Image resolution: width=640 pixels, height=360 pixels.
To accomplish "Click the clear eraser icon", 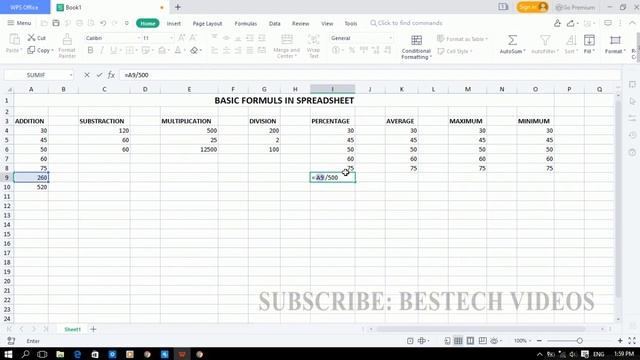I will (194, 50).
